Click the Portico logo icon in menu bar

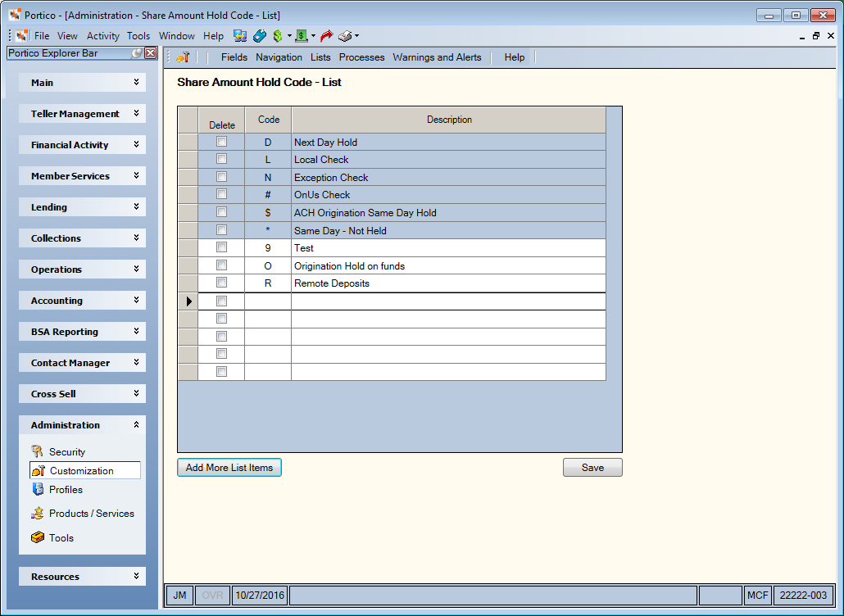(22, 36)
